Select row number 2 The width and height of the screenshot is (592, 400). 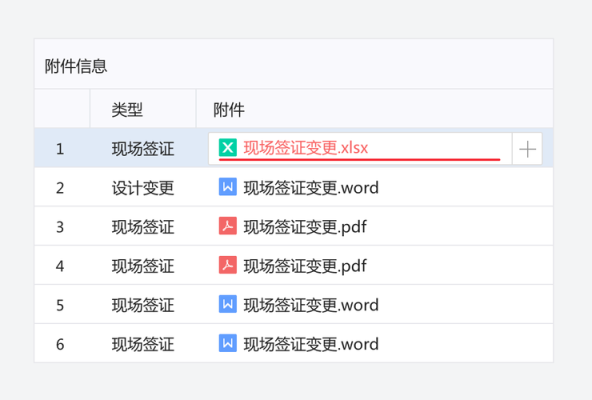60,188
